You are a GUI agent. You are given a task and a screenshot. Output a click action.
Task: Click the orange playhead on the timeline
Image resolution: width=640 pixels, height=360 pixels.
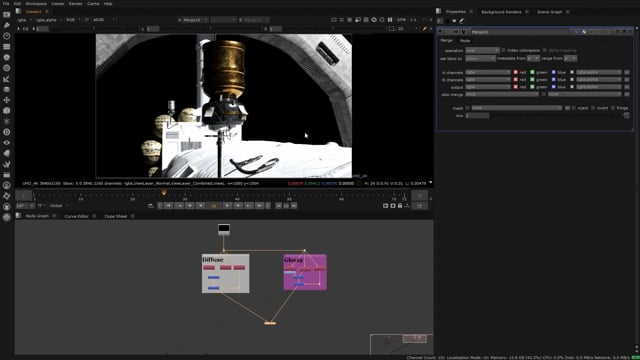click(164, 193)
